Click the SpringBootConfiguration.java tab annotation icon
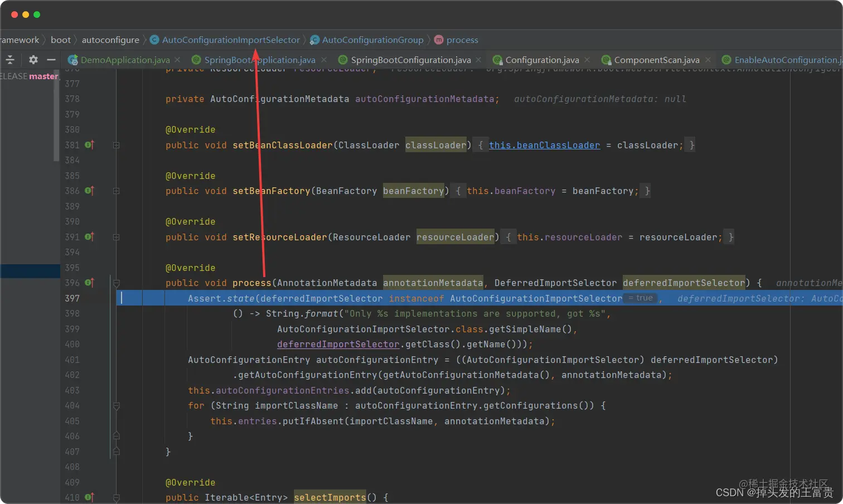Image resolution: width=843 pixels, height=504 pixels. 343,60
